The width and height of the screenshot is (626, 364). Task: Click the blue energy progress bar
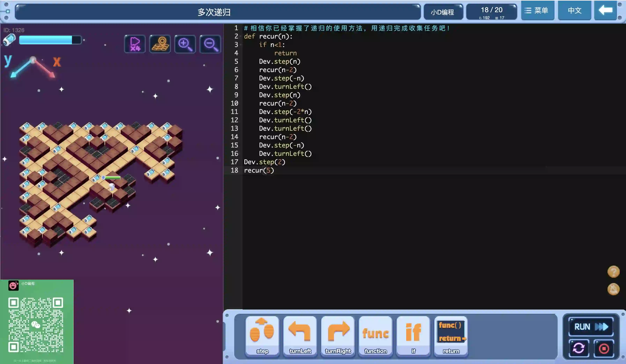click(50, 40)
